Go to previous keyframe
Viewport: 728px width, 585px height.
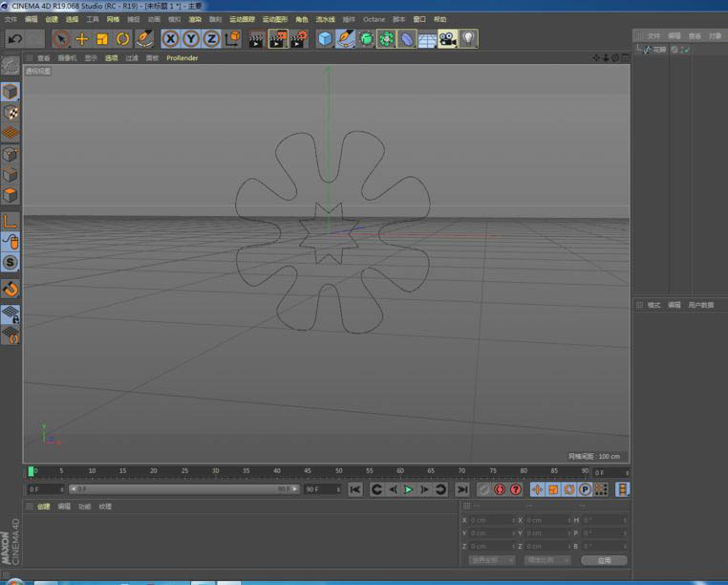coord(376,489)
